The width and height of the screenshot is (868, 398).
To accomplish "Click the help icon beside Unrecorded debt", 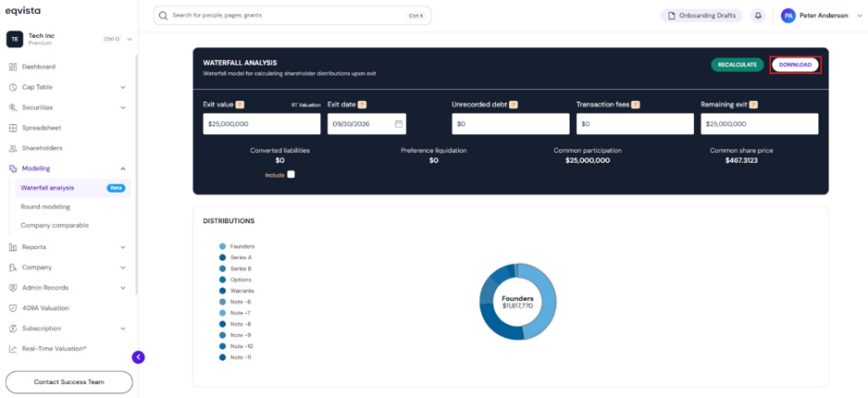I will tap(514, 105).
